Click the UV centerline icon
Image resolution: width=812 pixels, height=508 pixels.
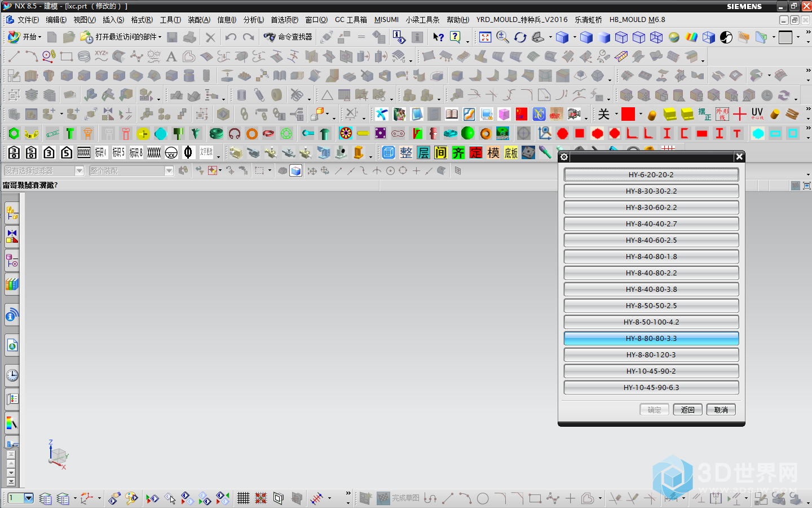(757, 114)
